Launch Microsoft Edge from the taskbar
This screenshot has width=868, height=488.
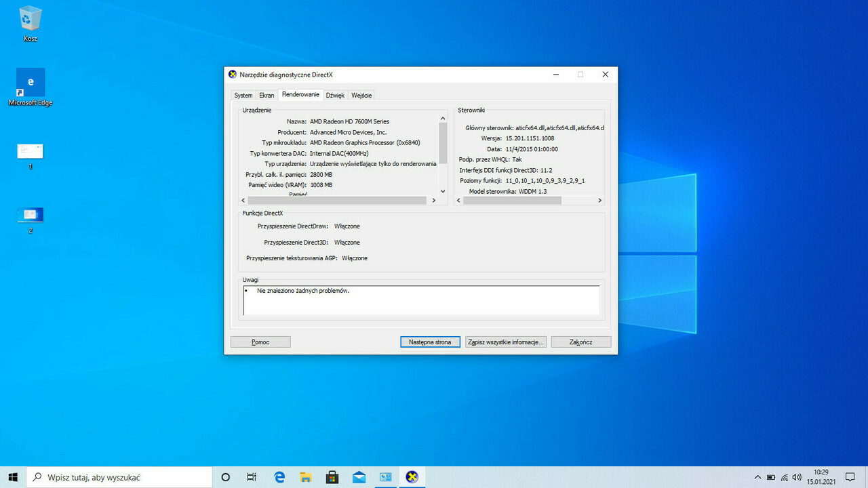tap(279, 477)
